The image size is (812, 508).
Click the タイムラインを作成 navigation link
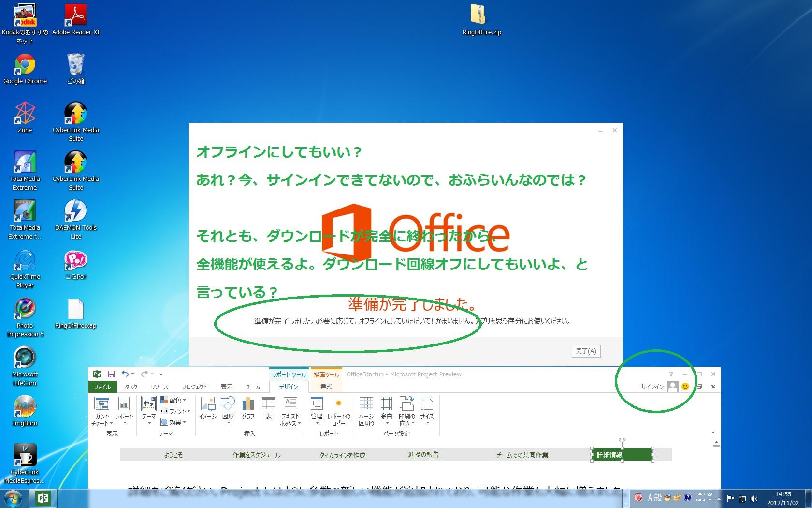pos(343,455)
